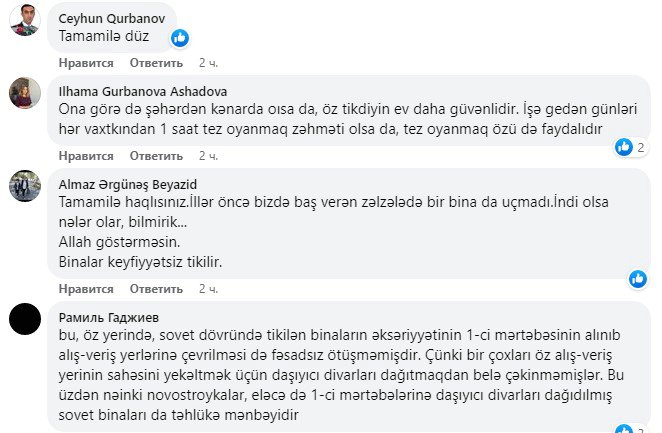Open Ilhama Gurbanova Ashadova's name link
The width and height of the screenshot is (662, 433).
(143, 91)
